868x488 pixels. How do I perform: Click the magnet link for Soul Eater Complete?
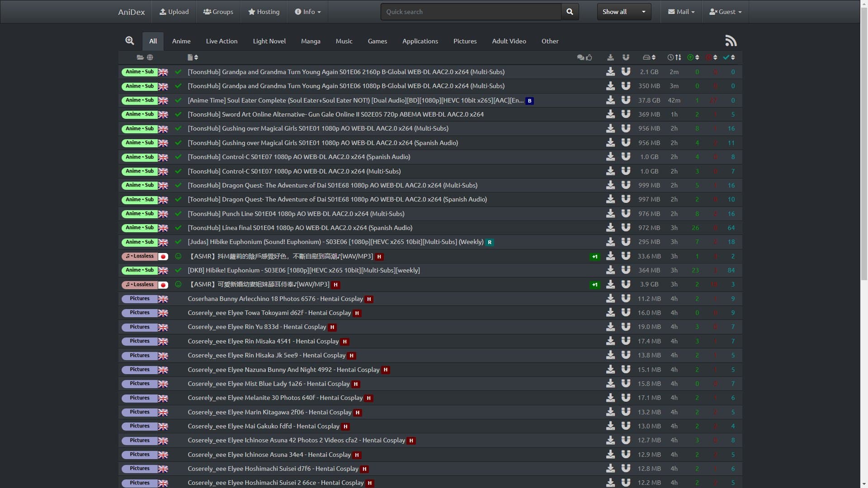626,100
